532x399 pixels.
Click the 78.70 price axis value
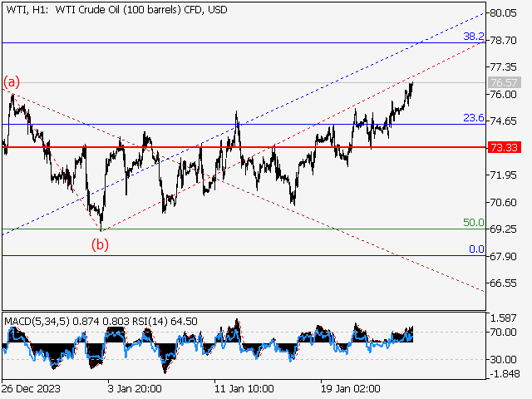504,41
